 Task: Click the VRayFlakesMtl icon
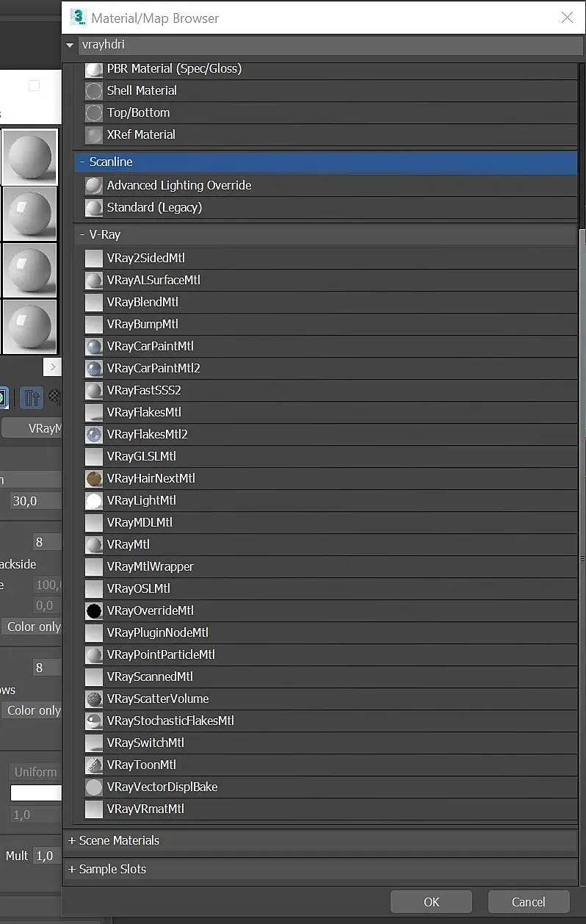pyautogui.click(x=94, y=412)
